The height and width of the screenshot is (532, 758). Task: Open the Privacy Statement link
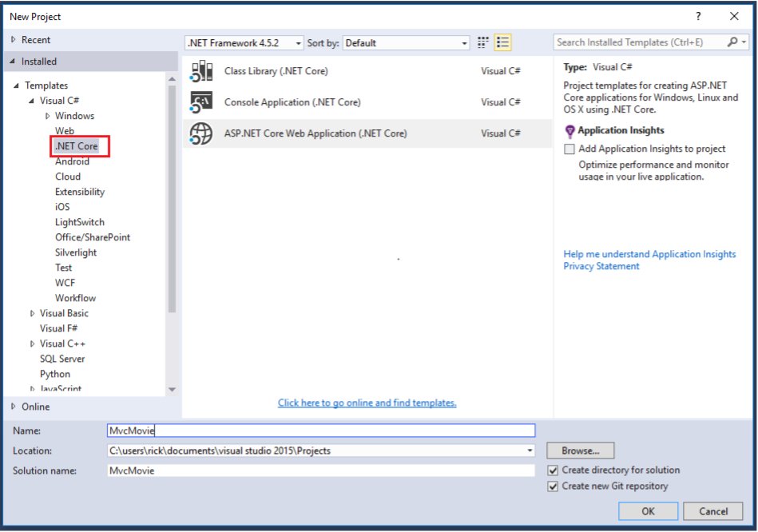pyautogui.click(x=601, y=267)
